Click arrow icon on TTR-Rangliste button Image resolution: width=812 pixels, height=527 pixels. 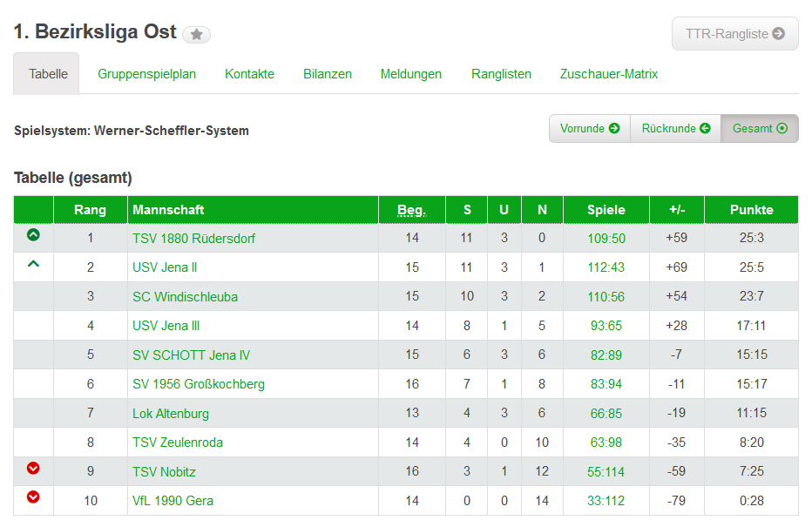click(779, 34)
